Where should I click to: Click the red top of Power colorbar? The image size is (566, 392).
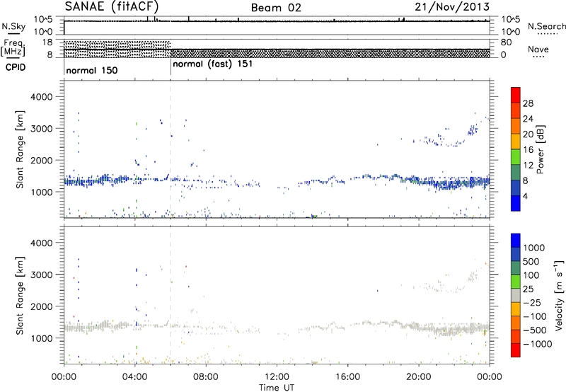(516, 95)
